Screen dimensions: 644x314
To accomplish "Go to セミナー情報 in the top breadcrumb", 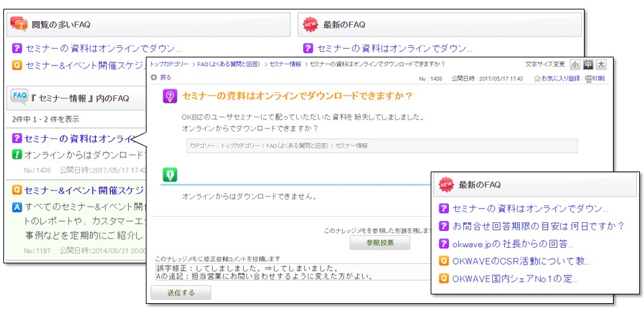I will pos(285,64).
